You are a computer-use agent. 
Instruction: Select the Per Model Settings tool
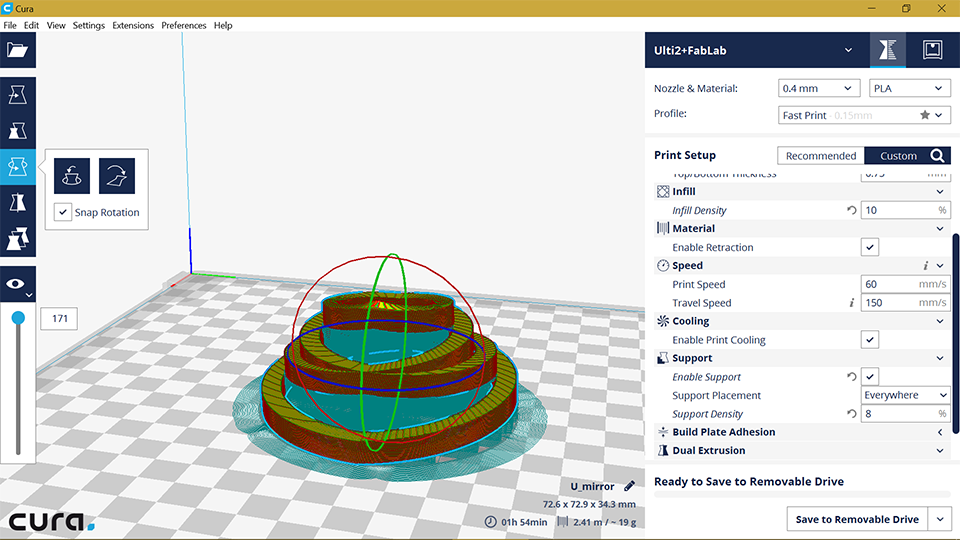point(17,239)
